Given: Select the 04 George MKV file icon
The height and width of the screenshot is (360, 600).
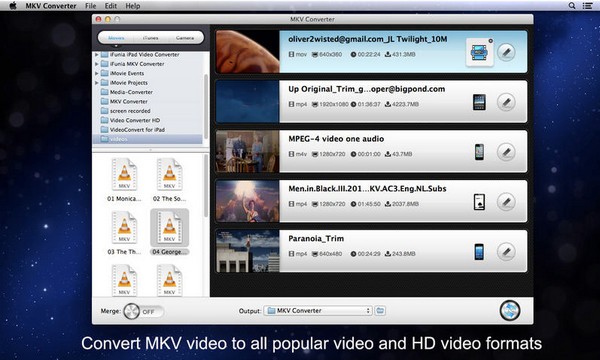Looking at the screenshot, I should pyautogui.click(x=170, y=228).
